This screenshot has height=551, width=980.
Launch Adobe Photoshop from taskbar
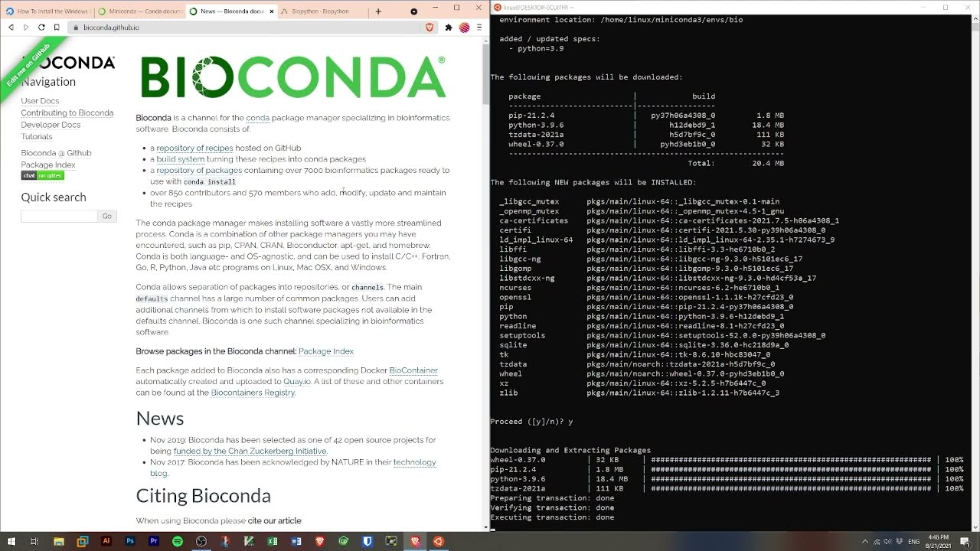[129, 541]
